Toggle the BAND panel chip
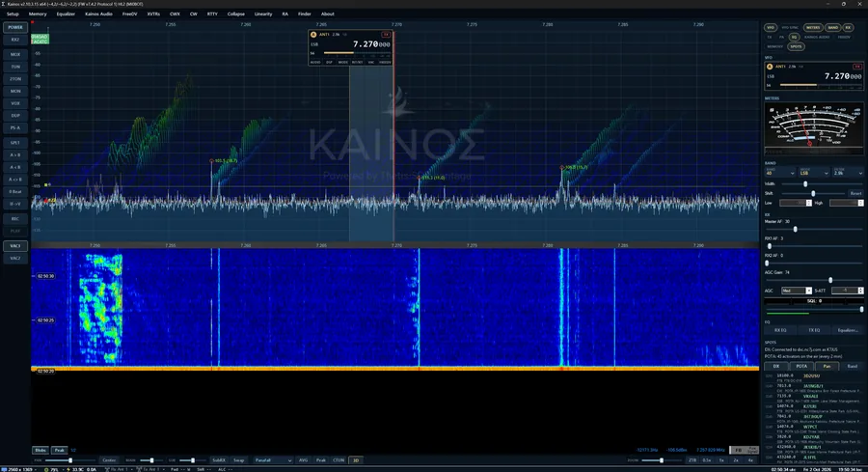The height and width of the screenshot is (472, 868). click(832, 27)
